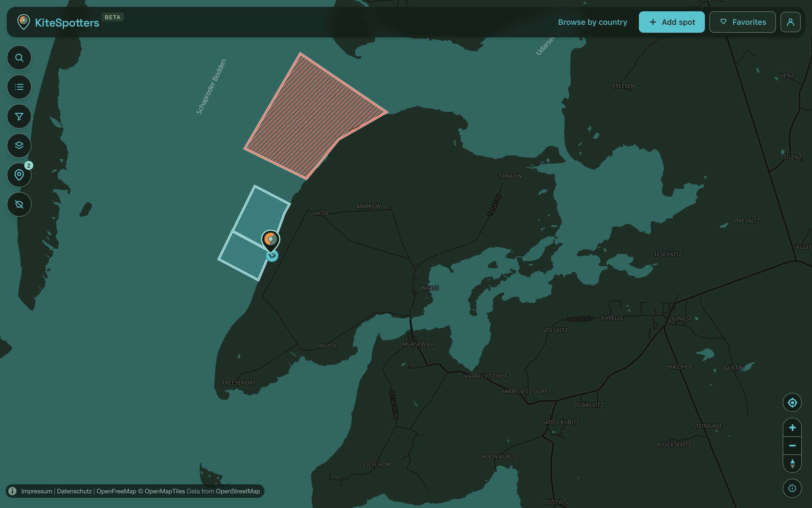Click the KiteSpotters logo
This screenshot has width=812, height=508.
click(58, 22)
